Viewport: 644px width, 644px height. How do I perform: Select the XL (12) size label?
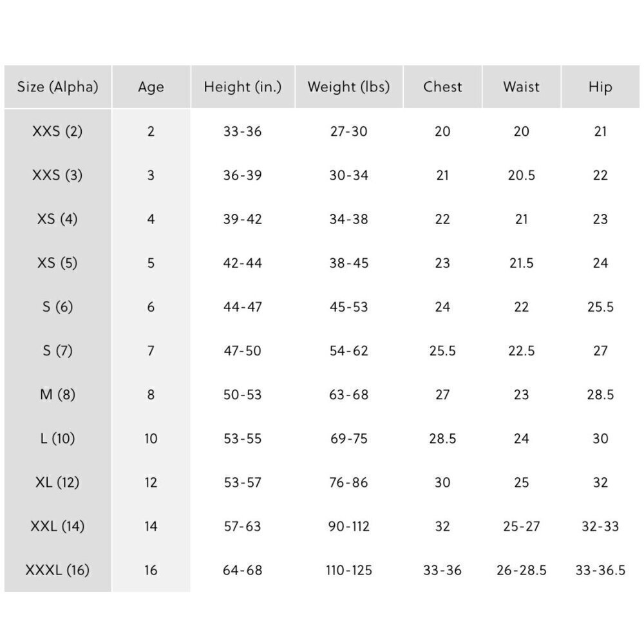(57, 482)
